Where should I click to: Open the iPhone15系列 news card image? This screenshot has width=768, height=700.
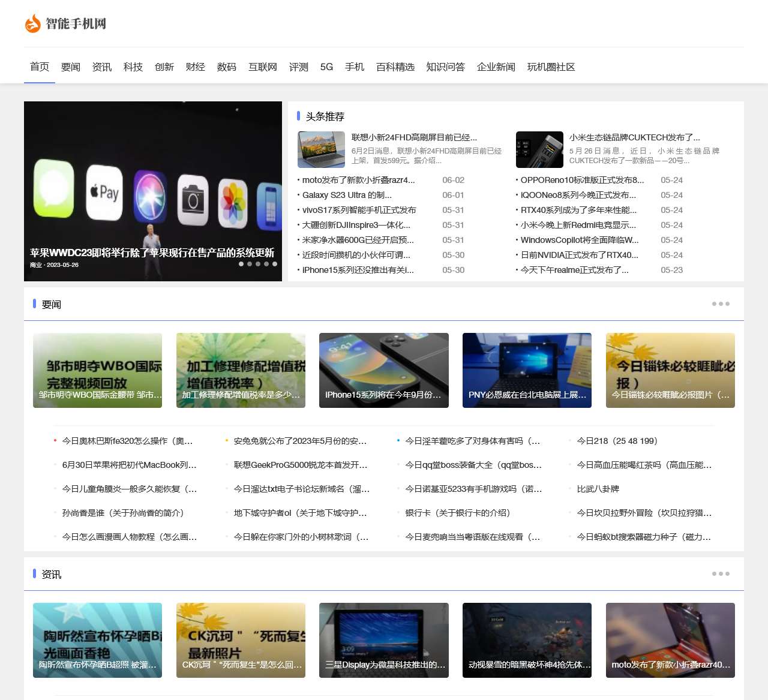click(383, 370)
